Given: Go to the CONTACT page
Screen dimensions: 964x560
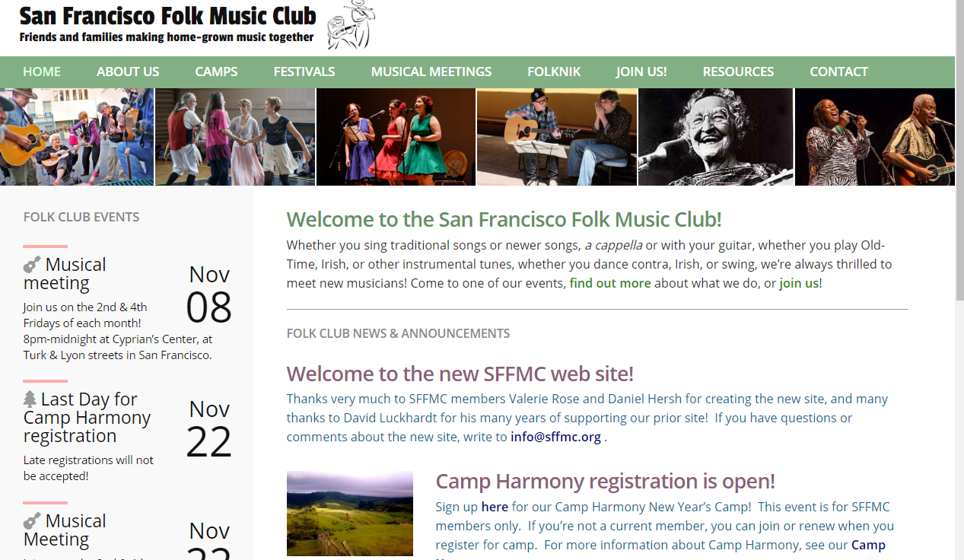Looking at the screenshot, I should [x=838, y=72].
